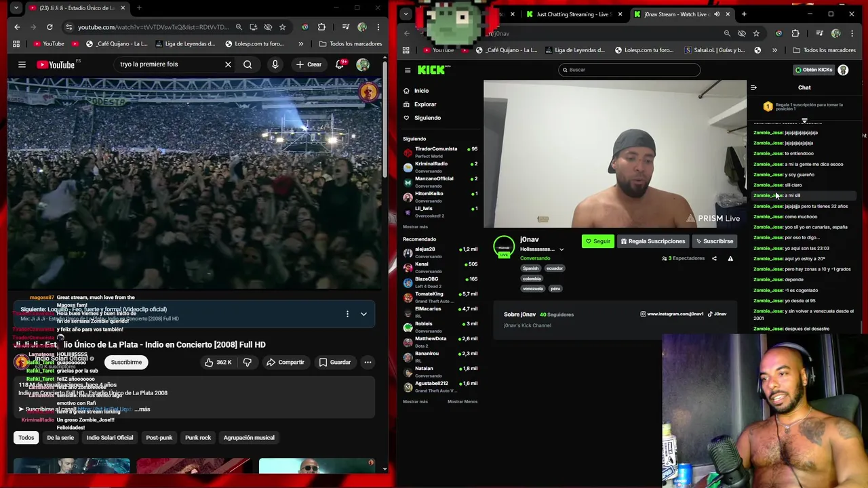
Task: Bookmark the YouTube page with star
Action: (282, 27)
